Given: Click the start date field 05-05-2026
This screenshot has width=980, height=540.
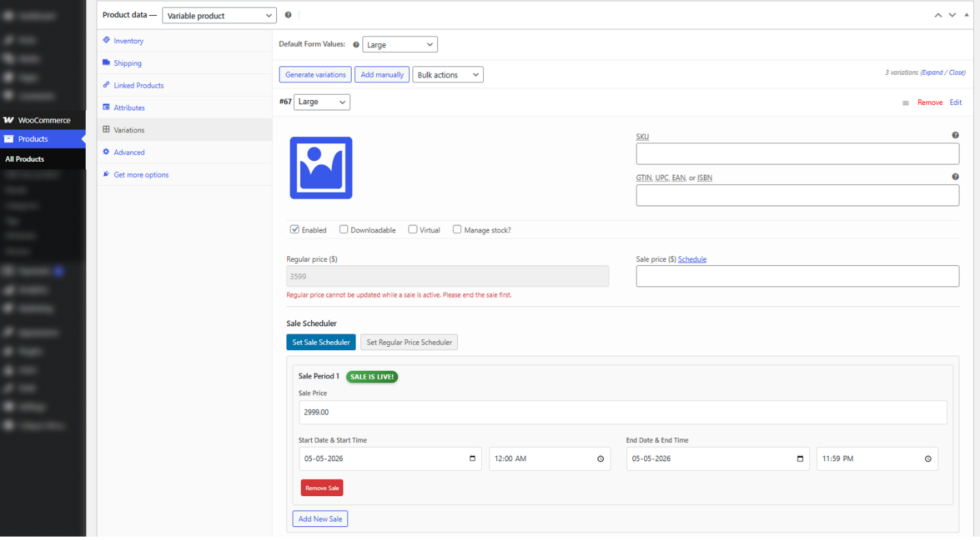Looking at the screenshot, I should click(x=390, y=458).
